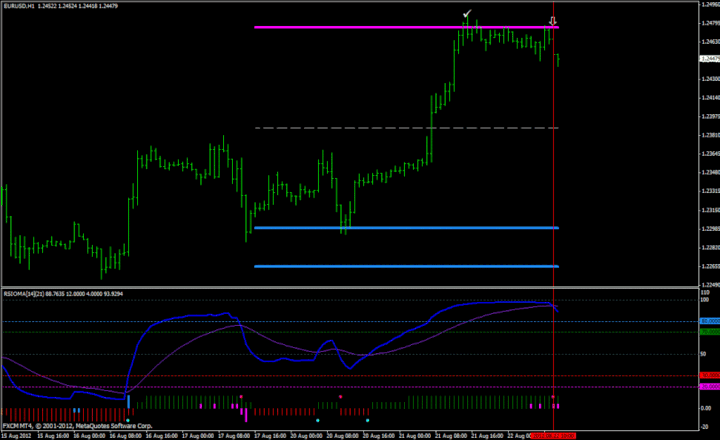Screen dimensions: 720x440
Task: Select the upper blue horizontal support line
Action: click(406, 228)
